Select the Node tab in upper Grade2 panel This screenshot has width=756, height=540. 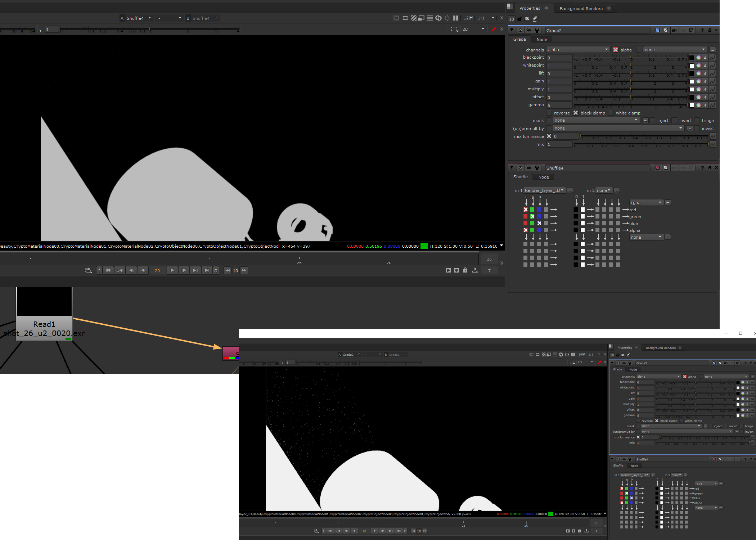(x=542, y=40)
